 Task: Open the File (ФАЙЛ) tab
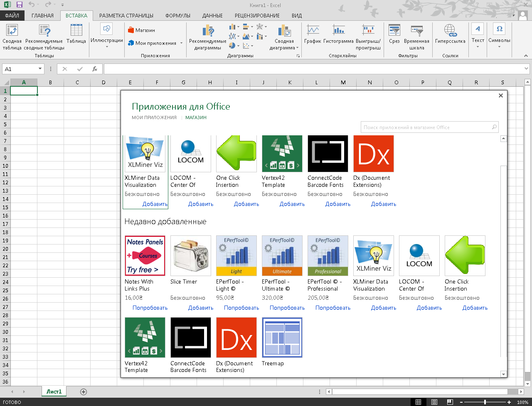tap(12, 16)
